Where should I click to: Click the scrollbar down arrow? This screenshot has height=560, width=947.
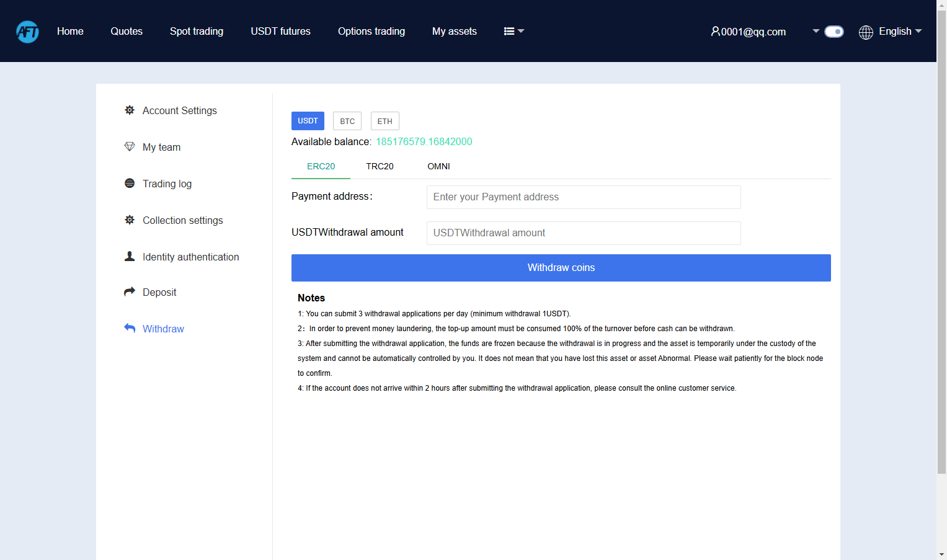pos(941,554)
